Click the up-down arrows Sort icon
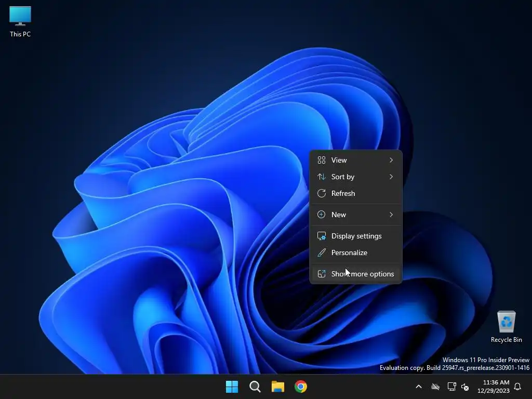Viewport: 532px width, 399px height. click(x=321, y=177)
